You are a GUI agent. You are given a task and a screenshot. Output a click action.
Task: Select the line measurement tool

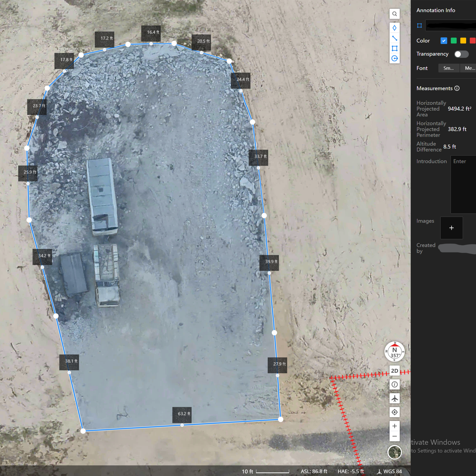pos(395,38)
